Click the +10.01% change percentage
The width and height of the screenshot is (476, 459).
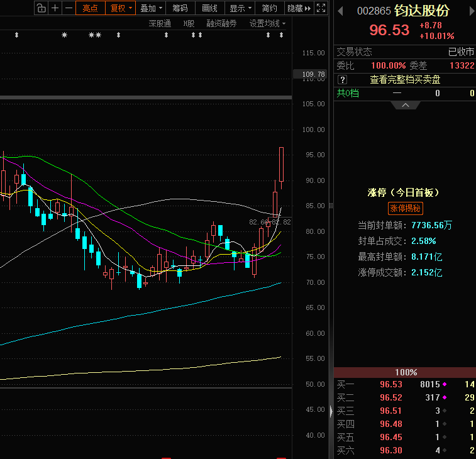[437, 36]
